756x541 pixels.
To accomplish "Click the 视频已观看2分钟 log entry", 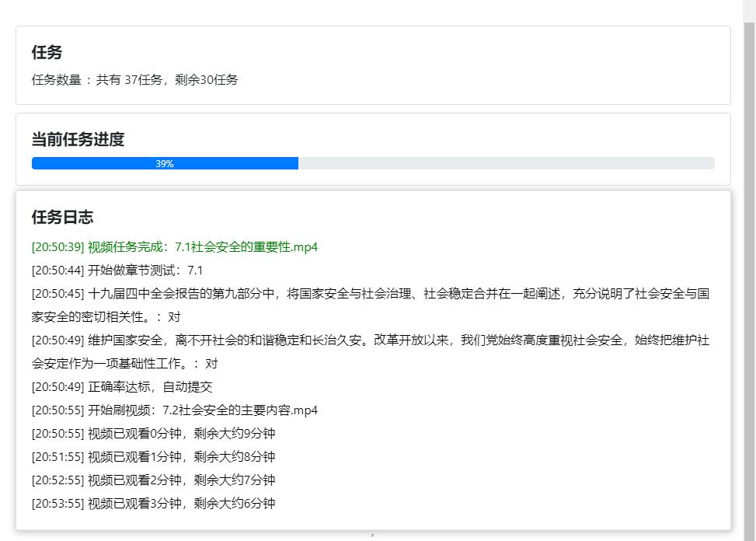I will click(x=153, y=480).
